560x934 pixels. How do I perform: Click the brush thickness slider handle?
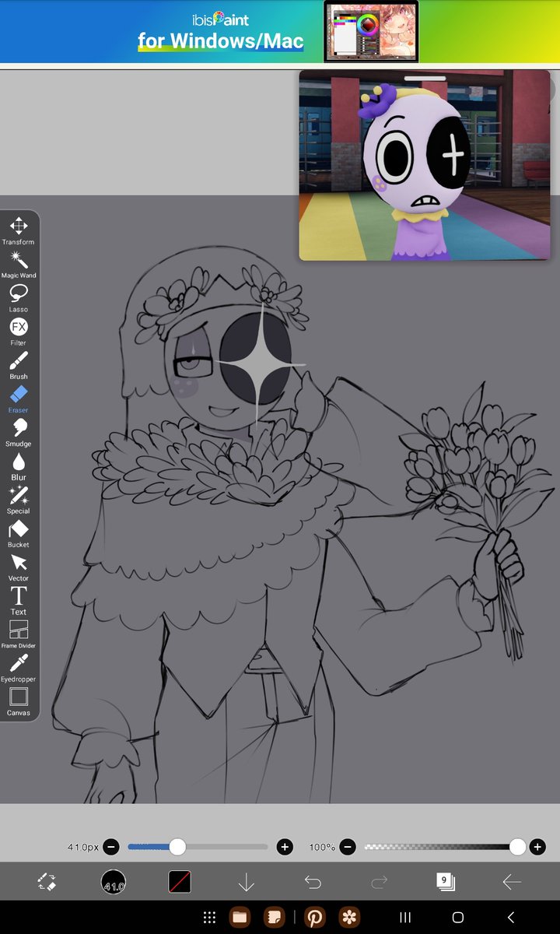point(177,847)
